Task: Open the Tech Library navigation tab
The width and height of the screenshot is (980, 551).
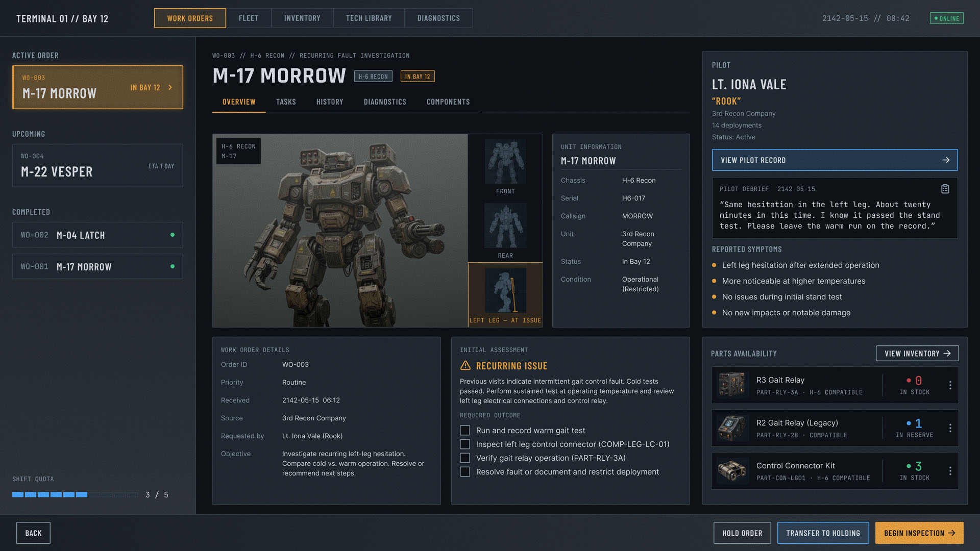Action: click(x=369, y=18)
